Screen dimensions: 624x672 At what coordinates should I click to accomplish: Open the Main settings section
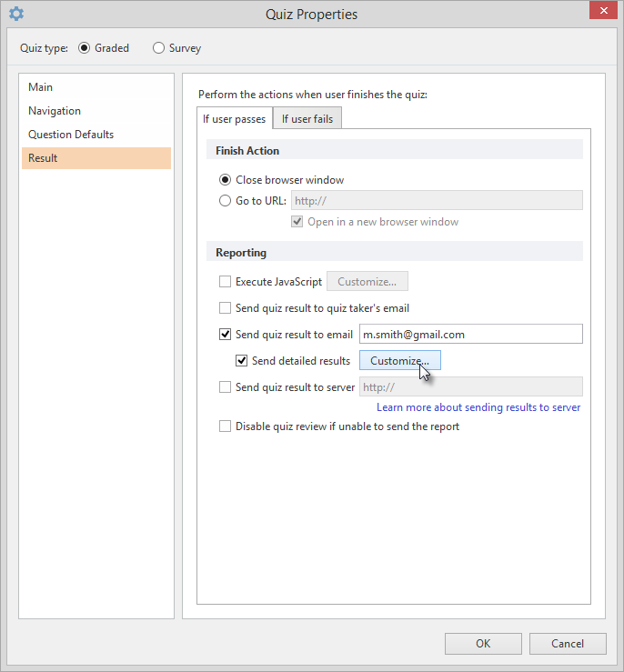(x=41, y=87)
